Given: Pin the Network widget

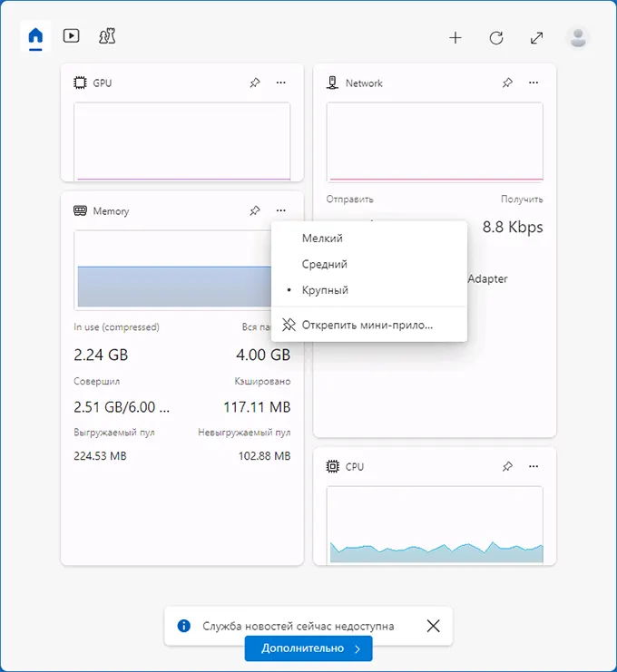Looking at the screenshot, I should point(507,83).
